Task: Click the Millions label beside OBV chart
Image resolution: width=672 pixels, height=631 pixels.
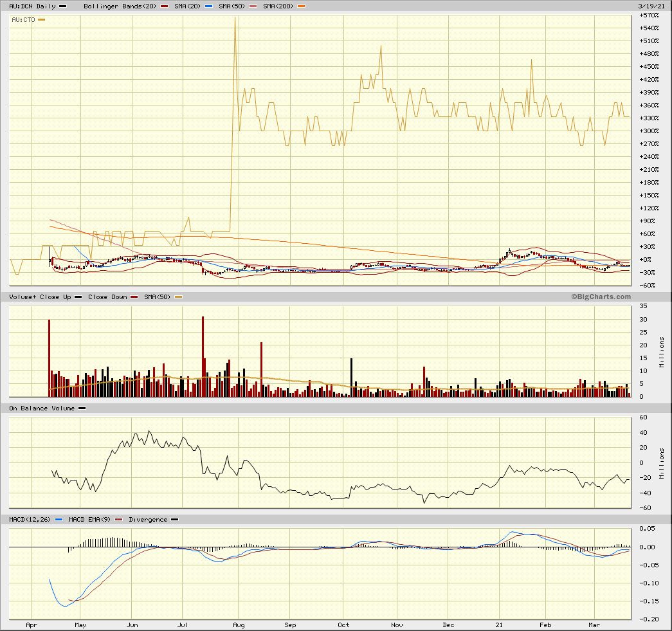Action: coord(662,463)
